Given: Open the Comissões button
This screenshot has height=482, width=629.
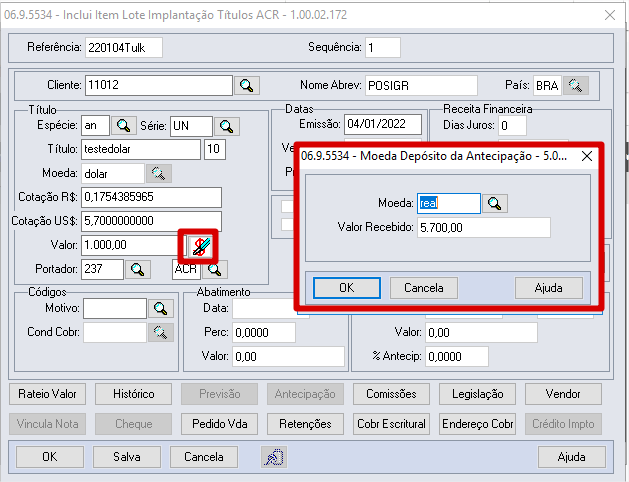Looking at the screenshot, I should 391,394.
